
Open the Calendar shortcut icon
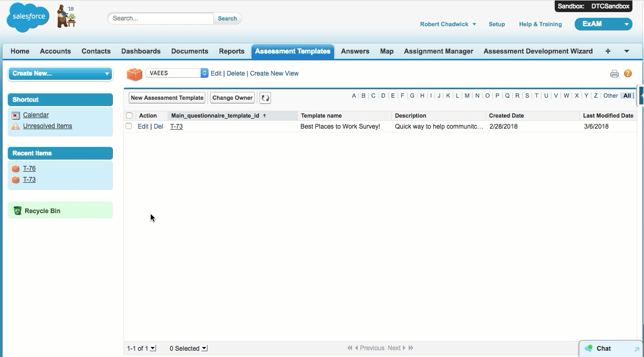(x=16, y=115)
